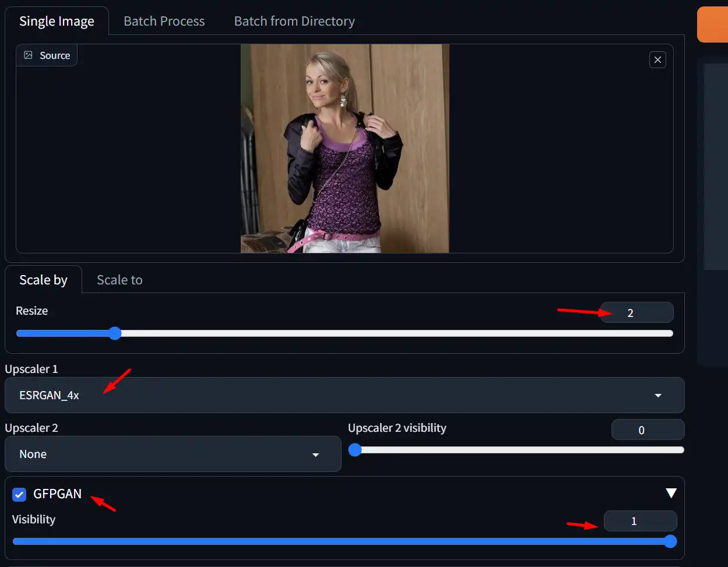Click the Upscaler 2 visibility value field

[x=648, y=430]
